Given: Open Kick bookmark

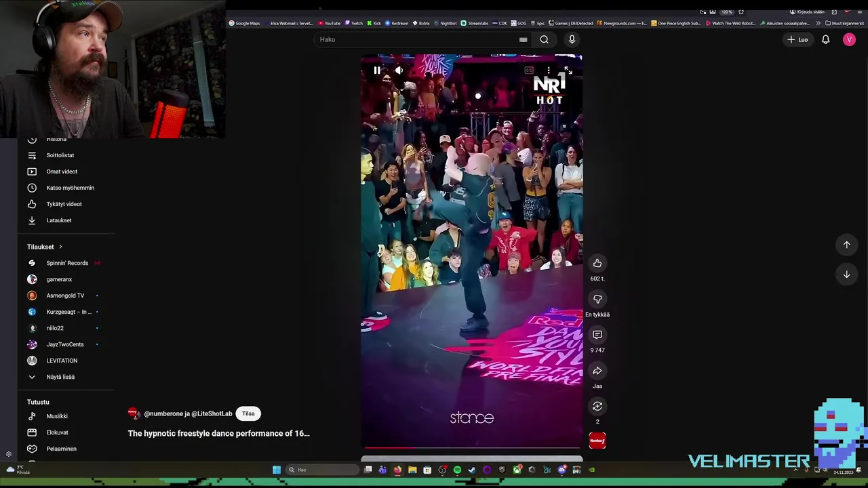Looking at the screenshot, I should click(374, 23).
